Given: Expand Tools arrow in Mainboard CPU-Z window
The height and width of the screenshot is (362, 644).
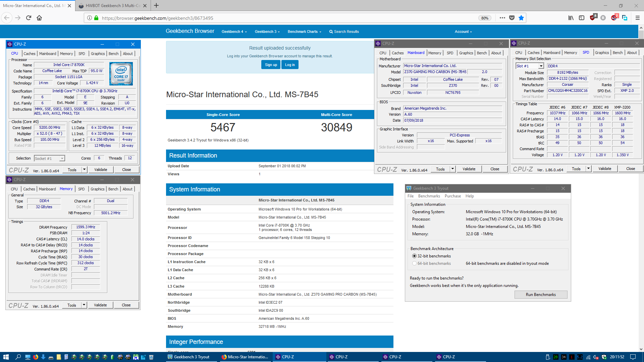Looking at the screenshot, I should click(452, 169).
